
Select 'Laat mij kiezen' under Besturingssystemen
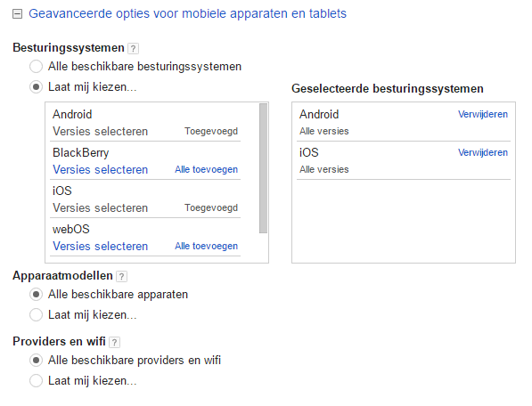pos(36,87)
